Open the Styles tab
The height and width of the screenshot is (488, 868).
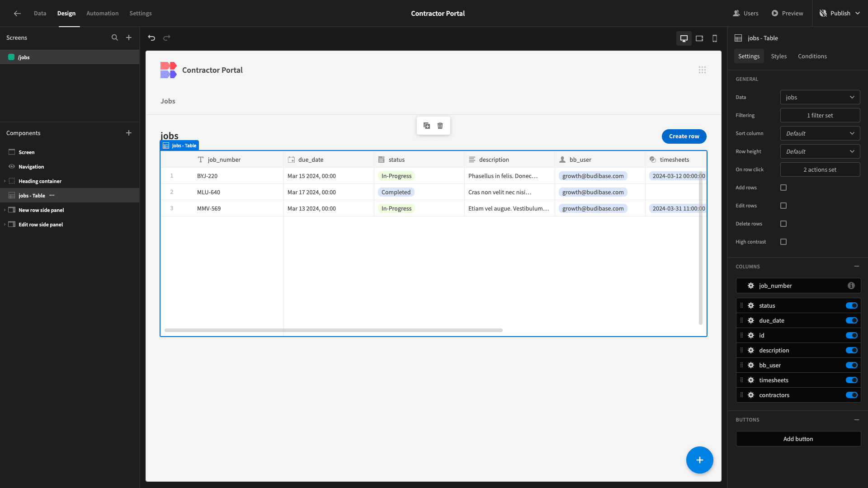click(778, 56)
